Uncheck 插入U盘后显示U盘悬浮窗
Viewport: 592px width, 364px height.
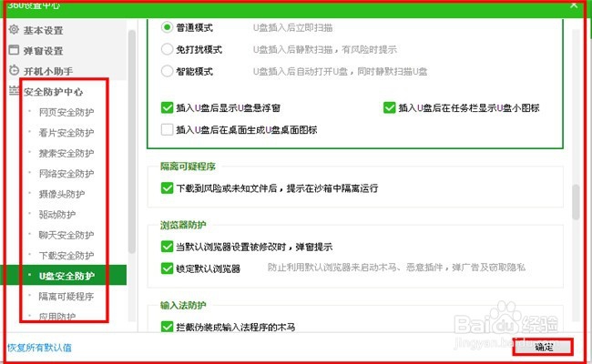coord(167,108)
